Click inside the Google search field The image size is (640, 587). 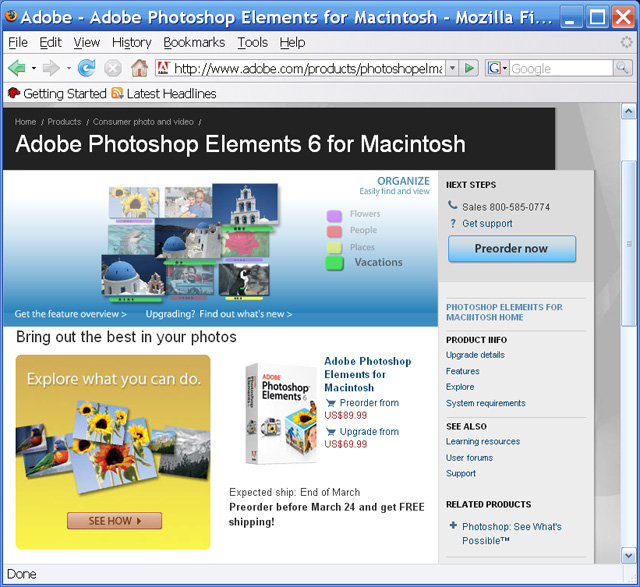pos(561,68)
